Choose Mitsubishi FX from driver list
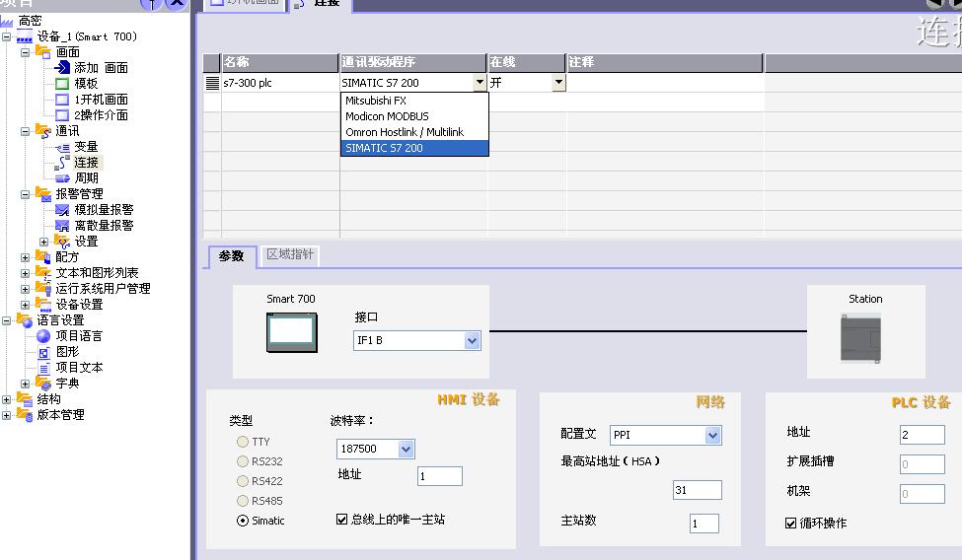This screenshot has height=560, width=962. coord(414,101)
